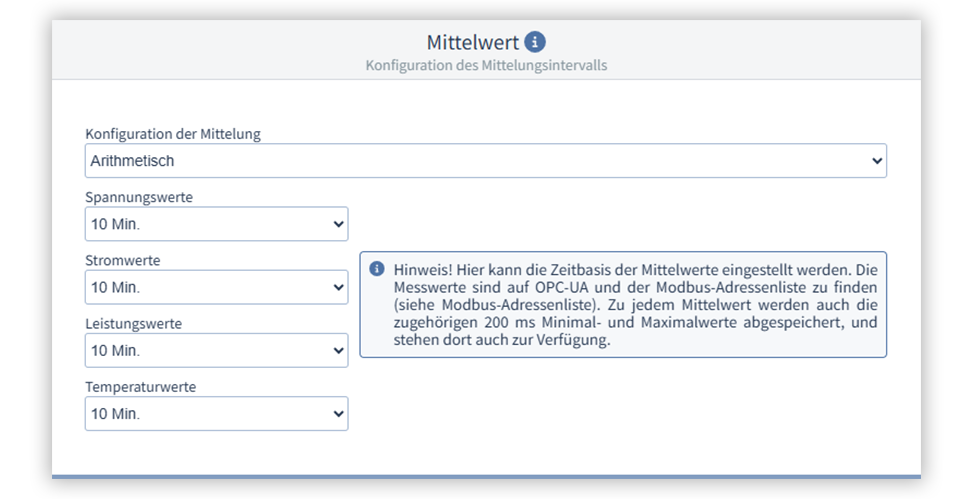Expand the Stromwerte interval dropdown
The image size is (972, 499).
pyautogui.click(x=216, y=288)
